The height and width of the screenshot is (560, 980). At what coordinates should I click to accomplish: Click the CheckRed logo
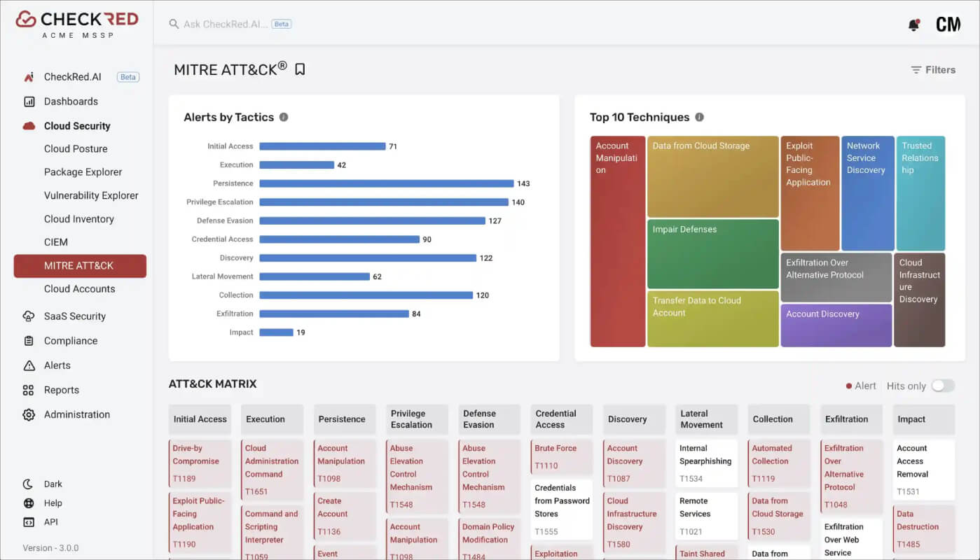pos(76,24)
